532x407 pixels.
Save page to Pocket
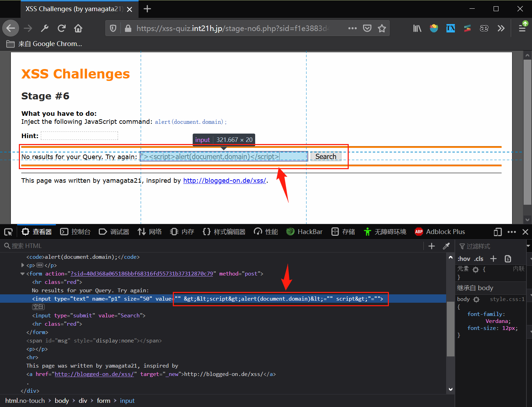click(x=367, y=28)
